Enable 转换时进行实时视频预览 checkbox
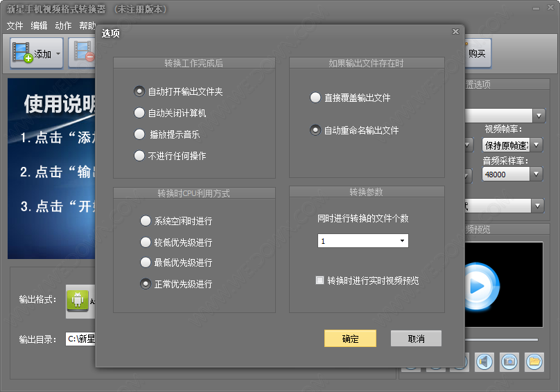The height and width of the screenshot is (392, 560). [320, 280]
